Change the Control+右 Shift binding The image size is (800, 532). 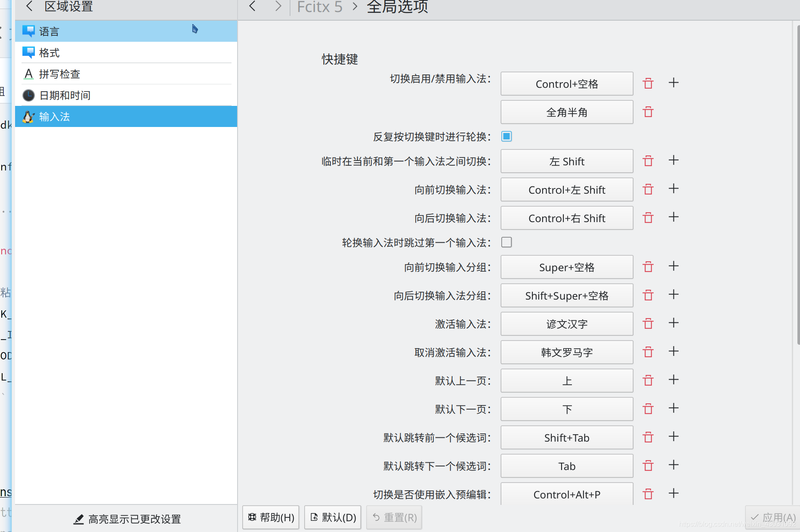(x=567, y=218)
